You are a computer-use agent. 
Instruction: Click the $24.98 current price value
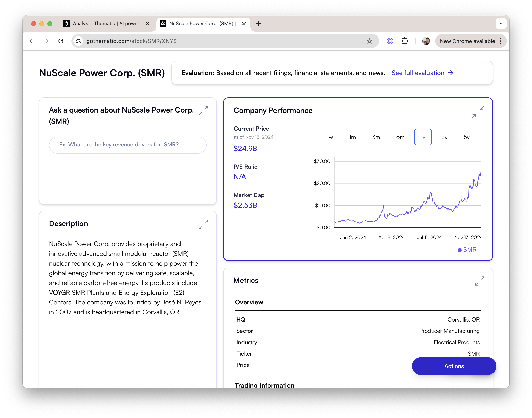pos(245,148)
